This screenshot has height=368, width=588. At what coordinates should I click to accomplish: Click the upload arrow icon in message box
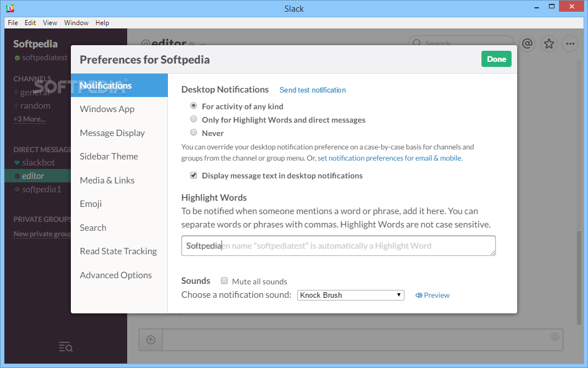click(151, 340)
